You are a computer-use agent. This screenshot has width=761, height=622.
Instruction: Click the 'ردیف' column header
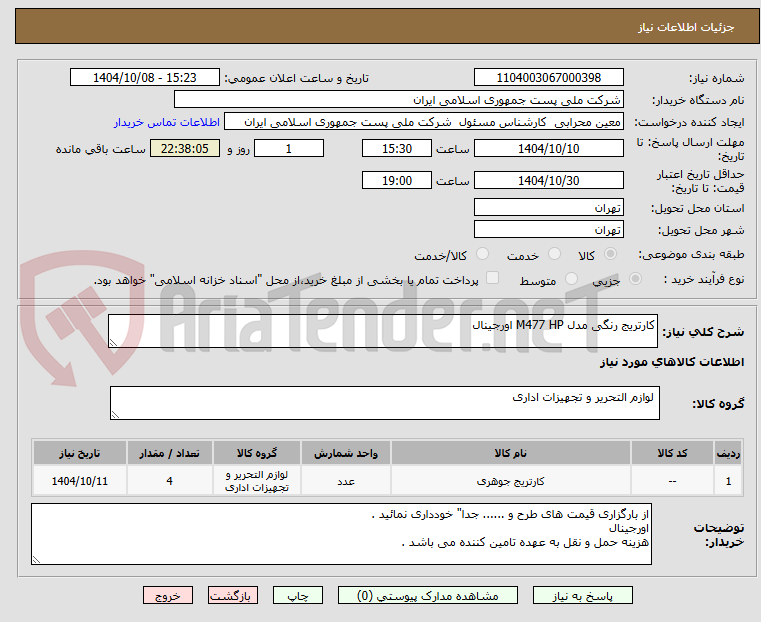tap(728, 453)
